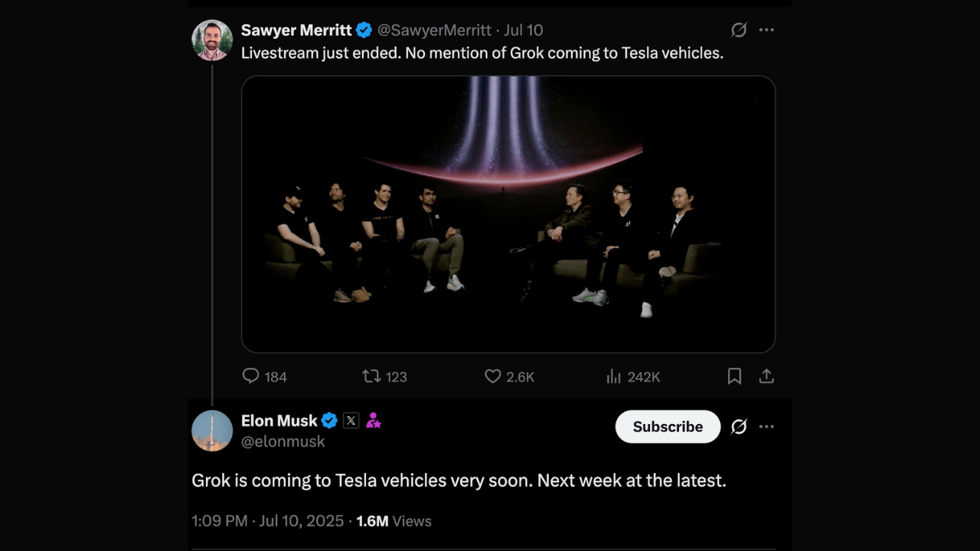Click the Subscribe button on Elon Musk's profile
This screenshot has height=551, width=980.
668,426
